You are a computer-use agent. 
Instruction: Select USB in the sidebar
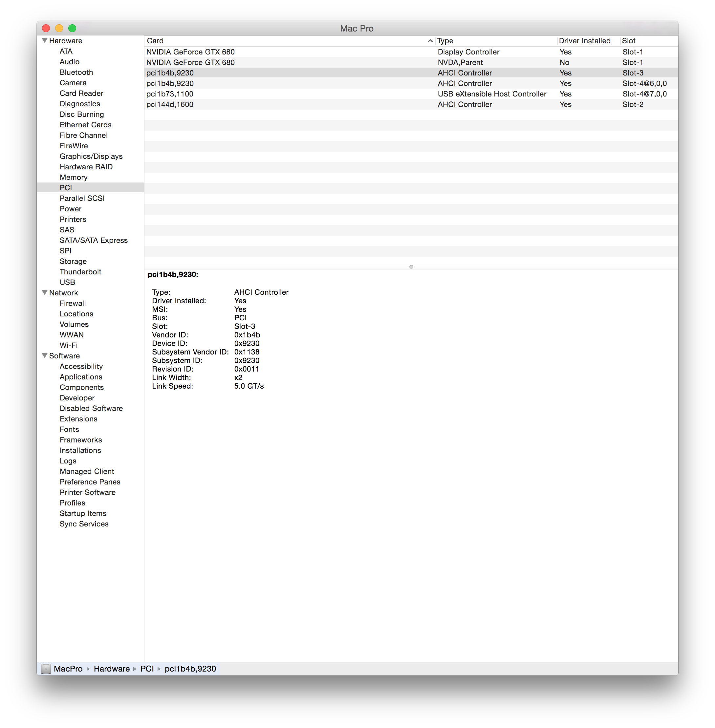(x=67, y=283)
